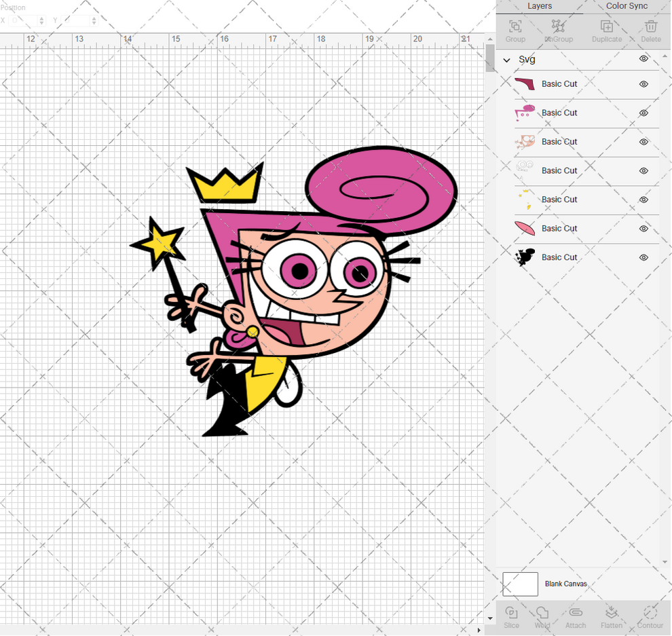Select the star layer thumbnail
This screenshot has height=636, width=672.
525,199
